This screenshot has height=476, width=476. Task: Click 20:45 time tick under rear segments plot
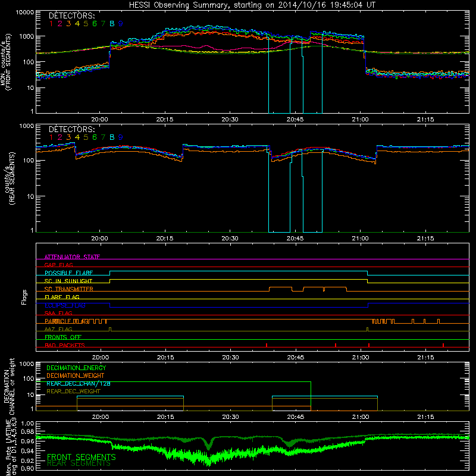(295, 239)
